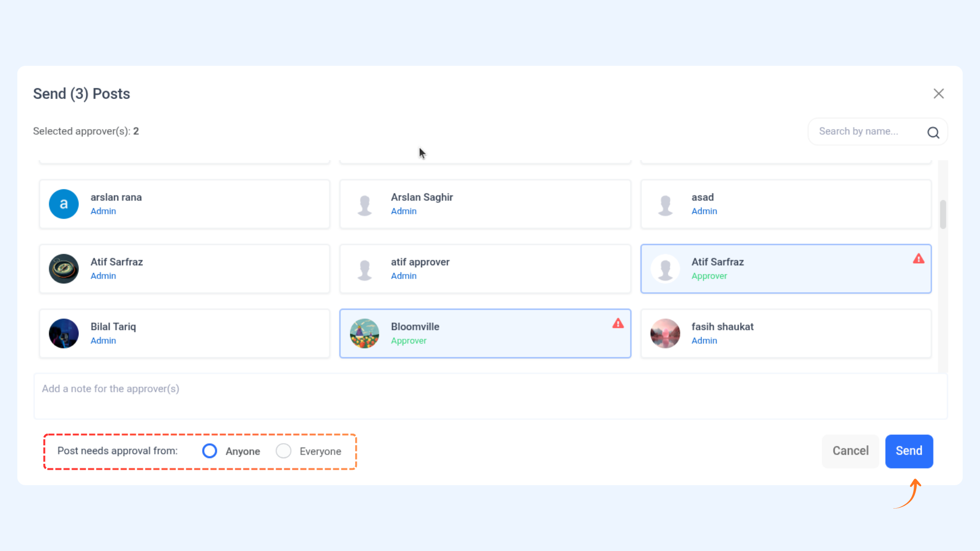980x551 pixels.
Task: Click Bilal Tariq's dark avatar
Action: pyautogui.click(x=64, y=334)
